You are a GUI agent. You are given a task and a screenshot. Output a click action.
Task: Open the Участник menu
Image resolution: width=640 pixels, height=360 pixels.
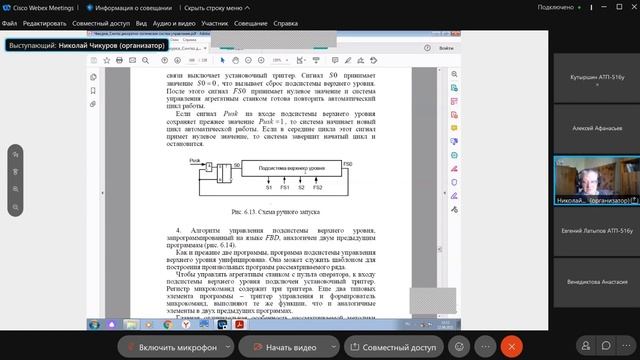tap(215, 23)
